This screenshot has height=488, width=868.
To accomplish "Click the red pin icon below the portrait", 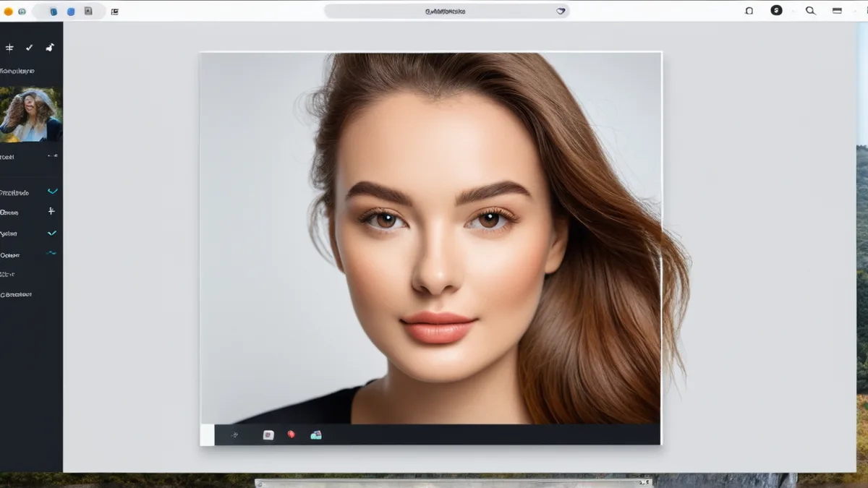I will (292, 435).
